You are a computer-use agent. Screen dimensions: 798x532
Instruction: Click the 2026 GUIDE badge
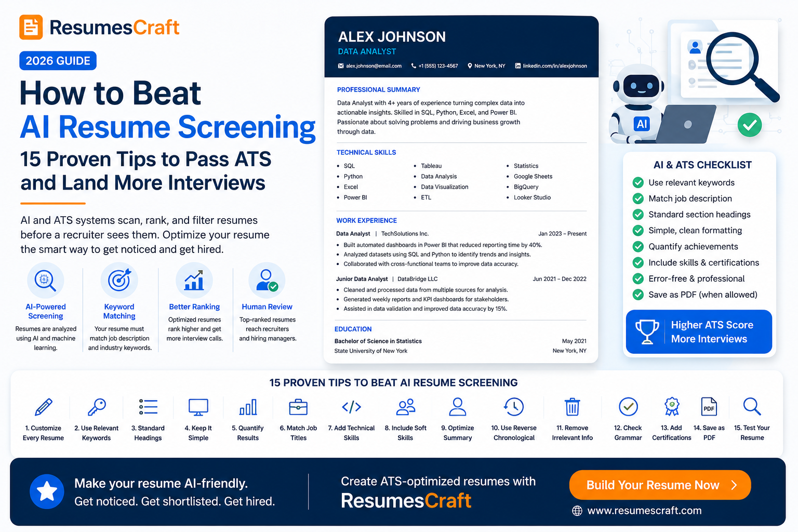point(58,61)
